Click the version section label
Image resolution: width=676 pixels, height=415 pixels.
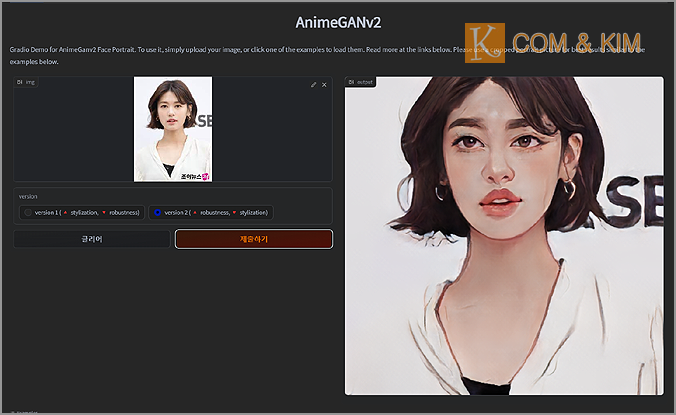pyautogui.click(x=28, y=197)
